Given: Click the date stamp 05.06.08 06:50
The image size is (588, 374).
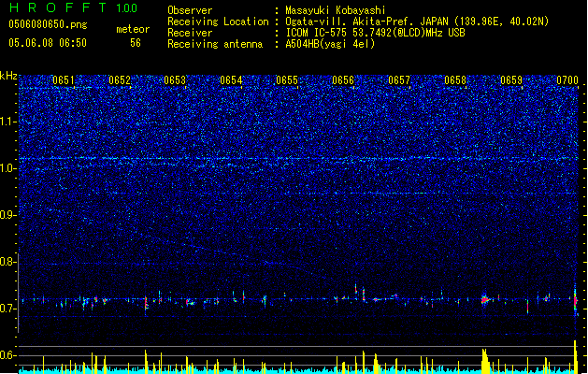Looking at the screenshot, I should [48, 43].
